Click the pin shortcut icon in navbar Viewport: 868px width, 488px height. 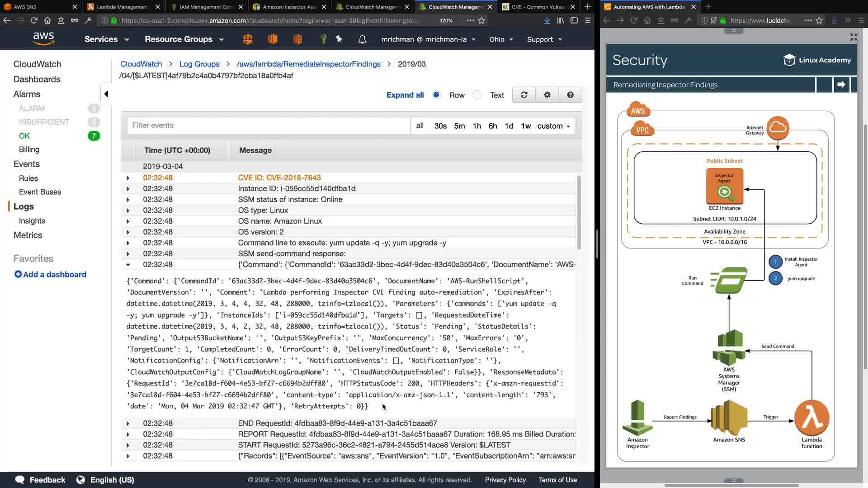(x=339, y=39)
